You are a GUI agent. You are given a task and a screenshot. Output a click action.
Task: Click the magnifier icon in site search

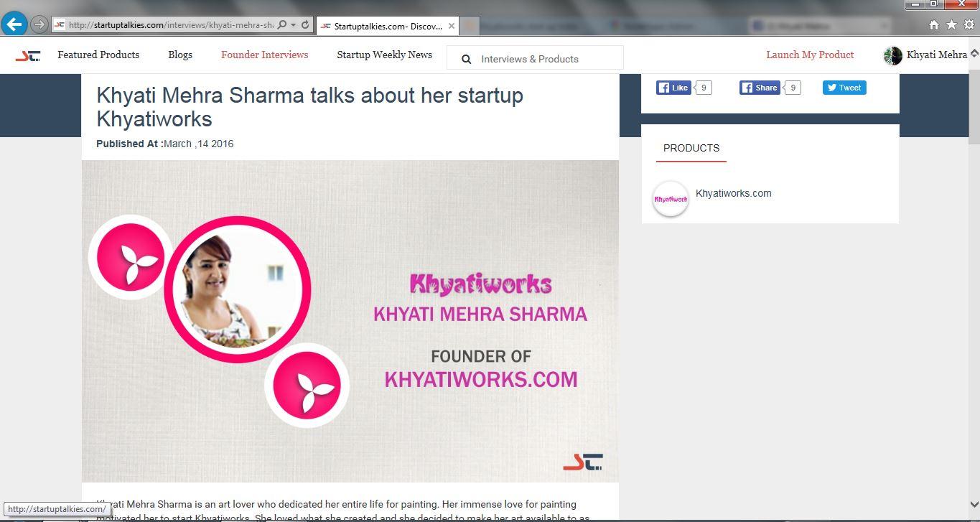(466, 59)
